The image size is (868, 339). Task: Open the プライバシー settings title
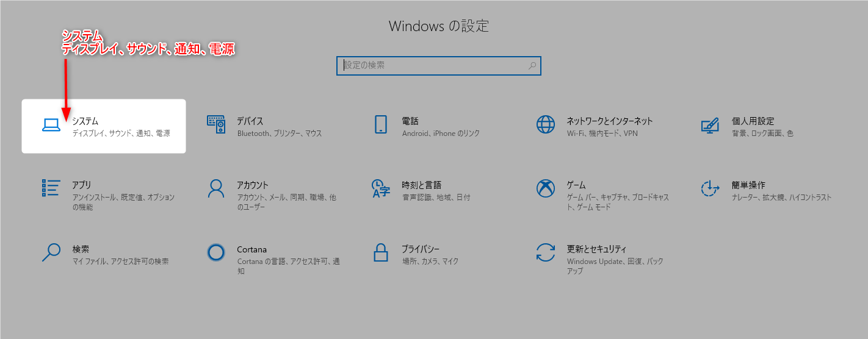pos(421,249)
